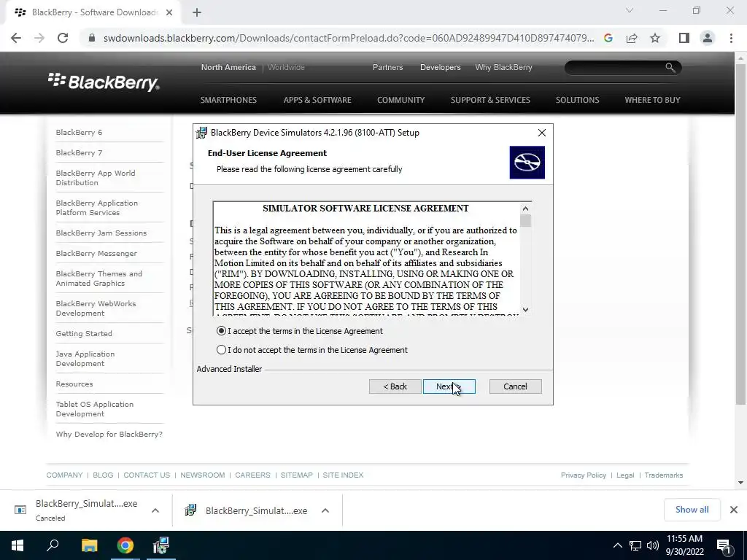Open the Chrome profile avatar
Viewport: 747px width, 560px height.
[x=708, y=38]
